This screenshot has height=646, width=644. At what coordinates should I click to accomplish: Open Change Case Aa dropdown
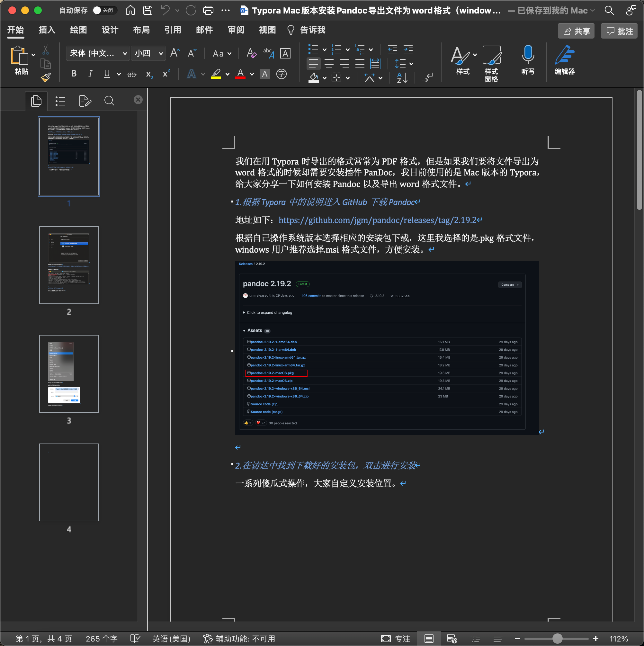click(222, 53)
